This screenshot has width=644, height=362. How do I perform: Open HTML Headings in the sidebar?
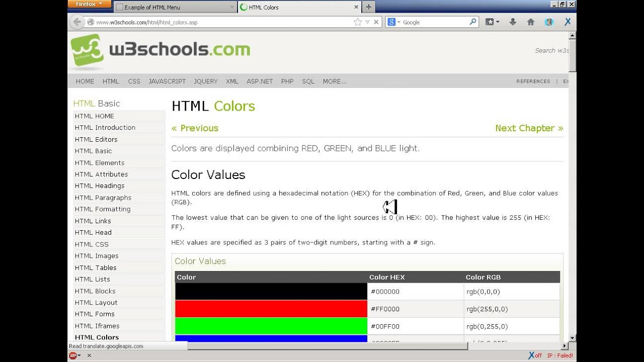coord(119,186)
